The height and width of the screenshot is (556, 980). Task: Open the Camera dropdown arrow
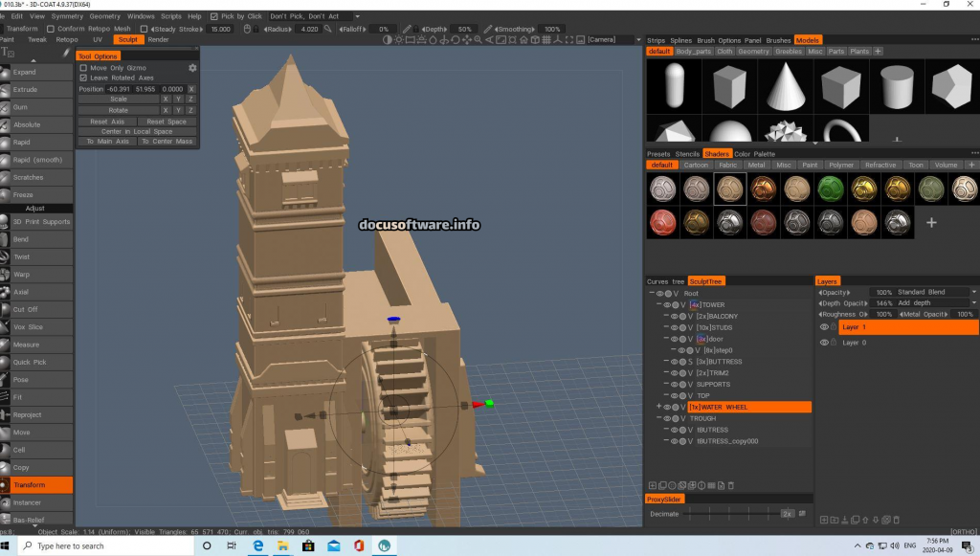tap(638, 39)
